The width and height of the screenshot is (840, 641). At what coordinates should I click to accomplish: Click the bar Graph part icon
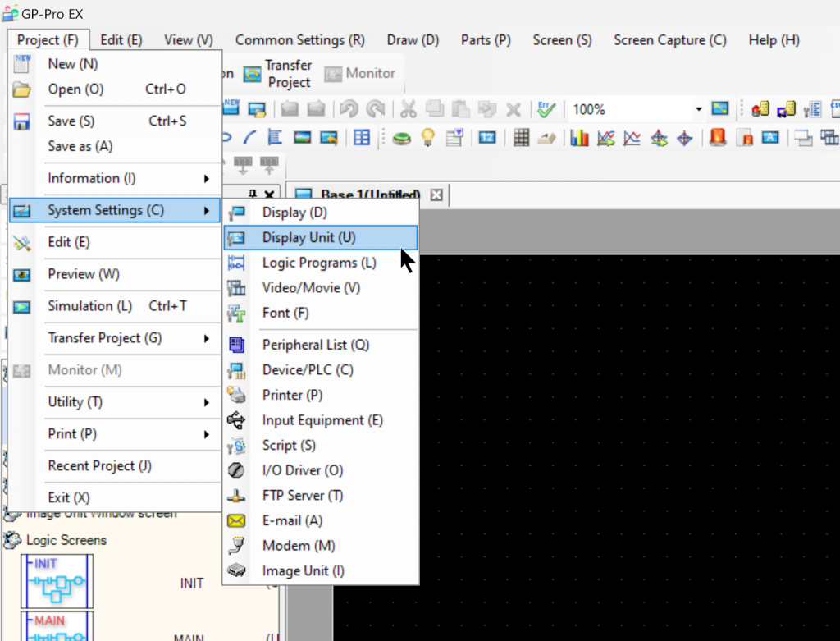click(x=580, y=138)
